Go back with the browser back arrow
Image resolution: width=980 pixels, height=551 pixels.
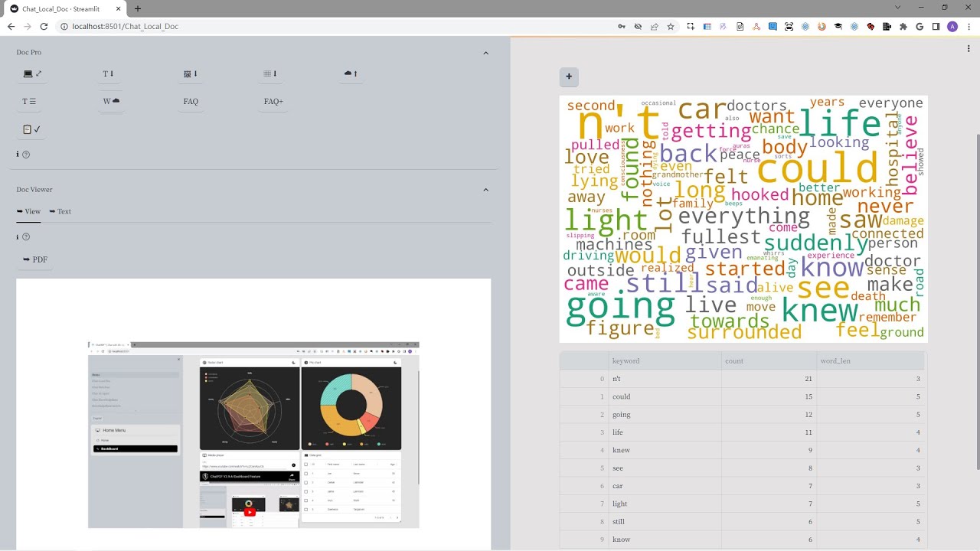pos(11,26)
